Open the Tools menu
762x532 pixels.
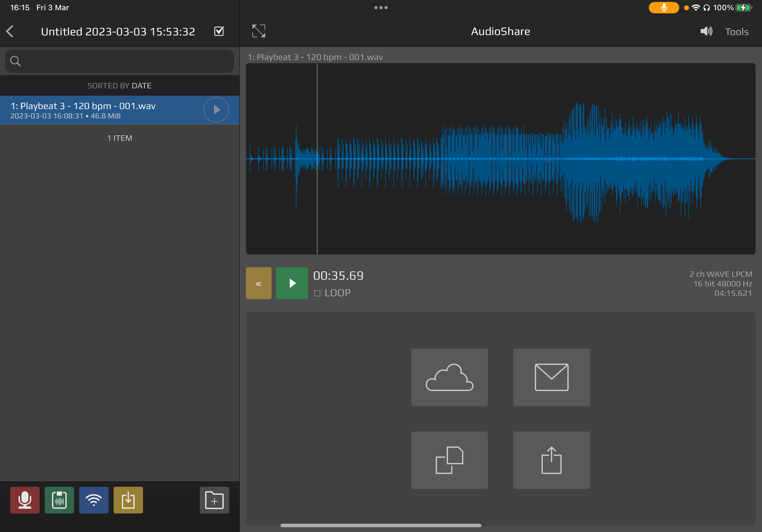737,32
